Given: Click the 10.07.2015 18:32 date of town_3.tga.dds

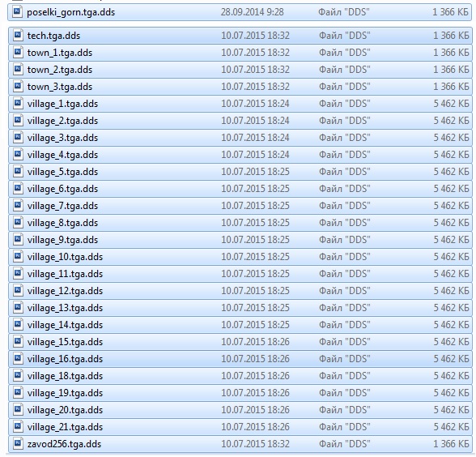Looking at the screenshot, I should click(255, 87).
